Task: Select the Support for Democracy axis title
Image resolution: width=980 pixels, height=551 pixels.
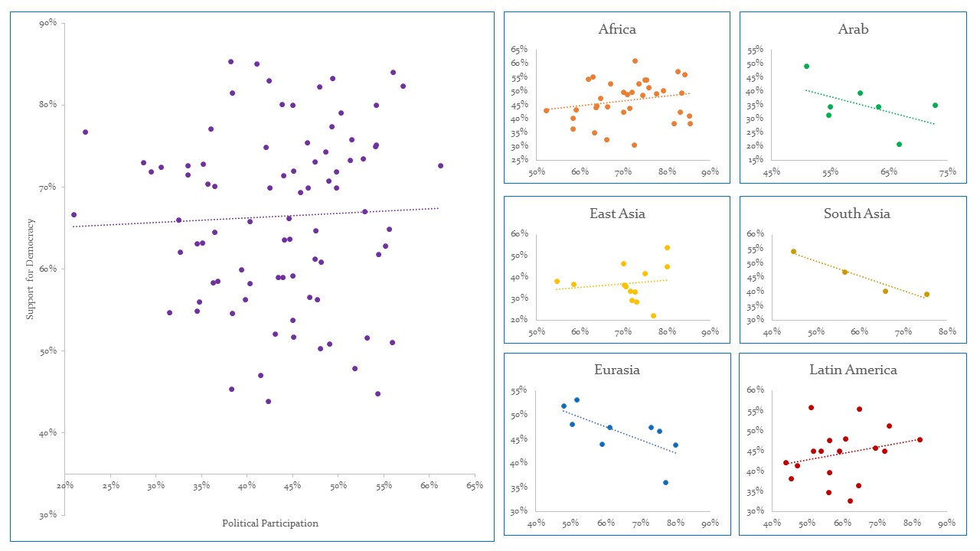Action: (x=31, y=269)
